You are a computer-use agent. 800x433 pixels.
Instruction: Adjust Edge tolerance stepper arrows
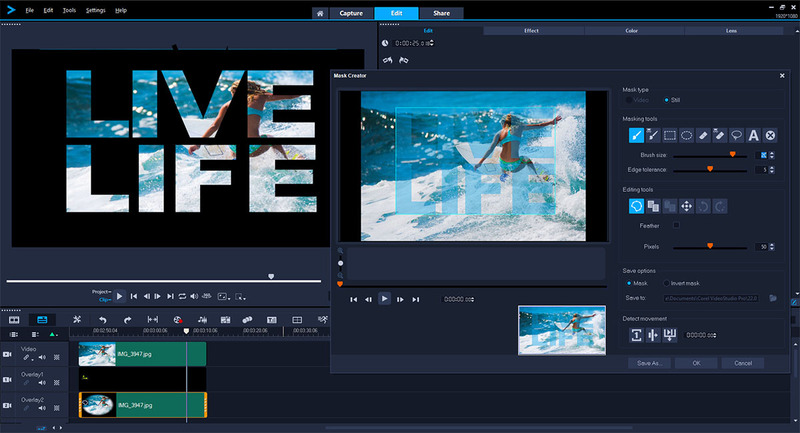[x=771, y=170]
